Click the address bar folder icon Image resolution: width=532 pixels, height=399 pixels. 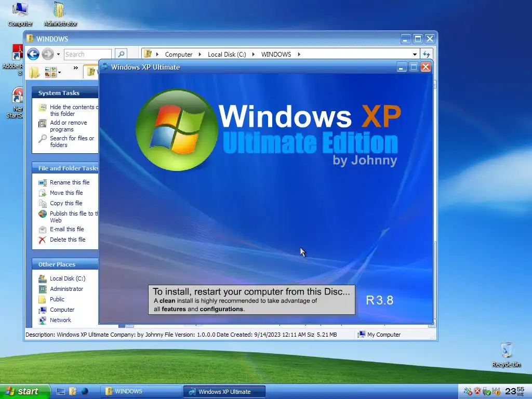click(x=148, y=54)
